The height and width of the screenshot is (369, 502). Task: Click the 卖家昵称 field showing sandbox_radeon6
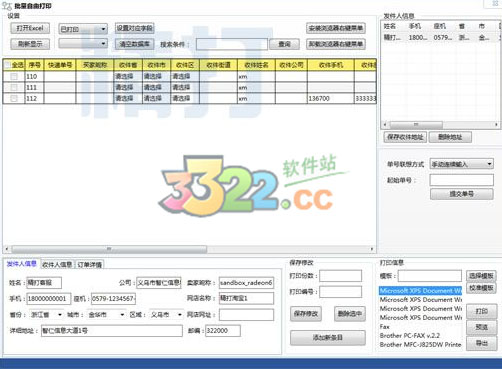(x=246, y=283)
